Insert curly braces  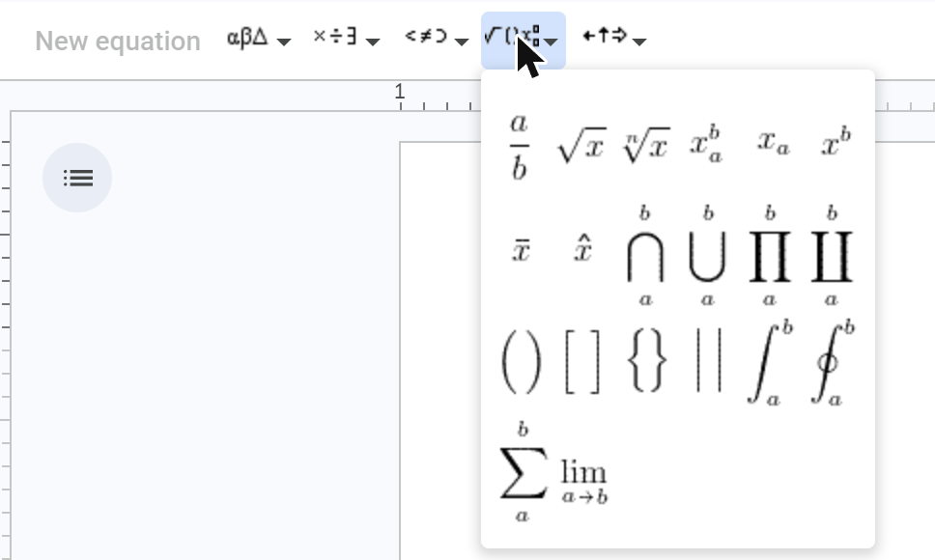click(x=647, y=362)
